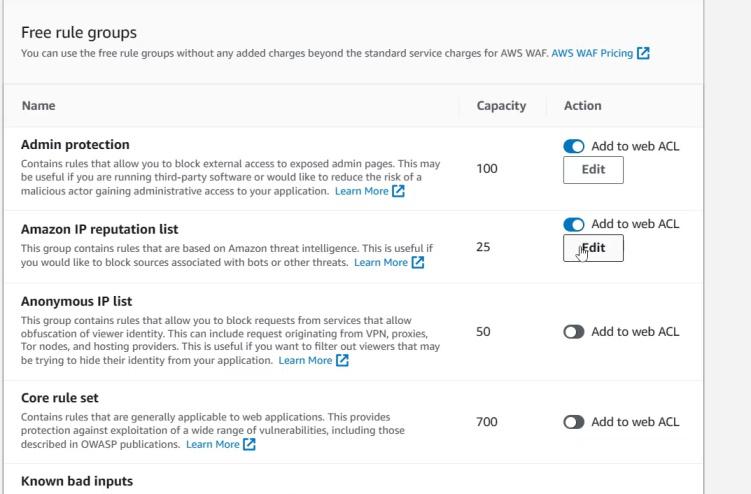Edit the Admin protection rule group
The width and height of the screenshot is (751, 494).
point(593,170)
